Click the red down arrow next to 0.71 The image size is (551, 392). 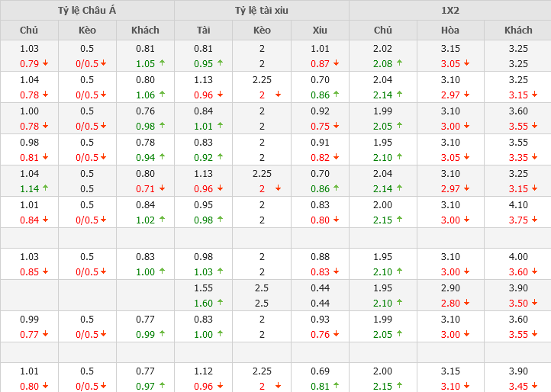click(161, 188)
